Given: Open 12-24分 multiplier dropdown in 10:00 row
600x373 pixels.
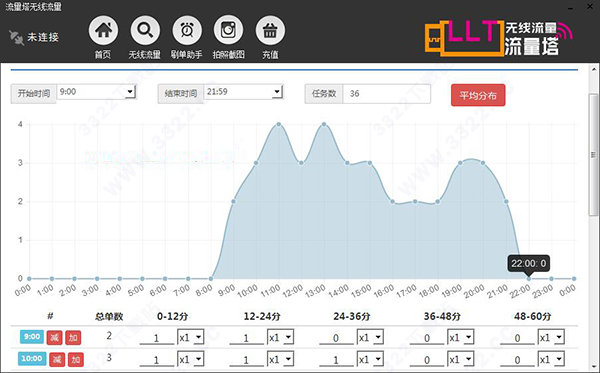Looking at the screenshot, I should (280, 359).
